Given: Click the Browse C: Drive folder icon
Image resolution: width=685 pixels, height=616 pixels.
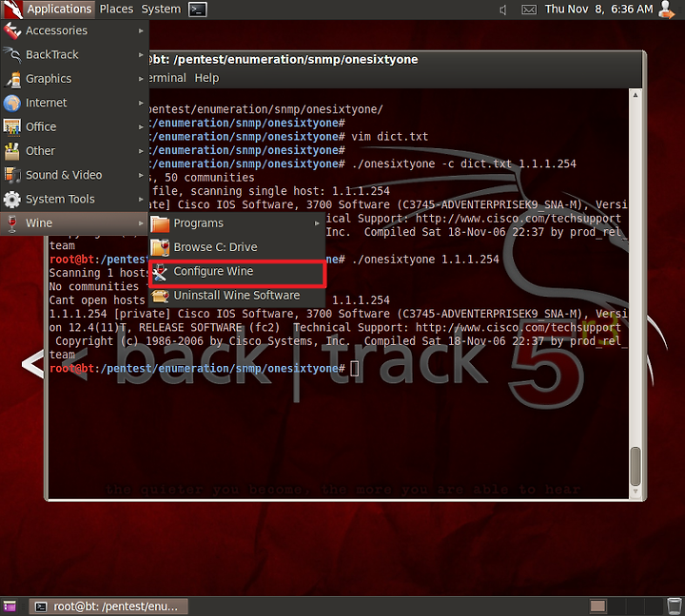Looking at the screenshot, I should [x=160, y=247].
